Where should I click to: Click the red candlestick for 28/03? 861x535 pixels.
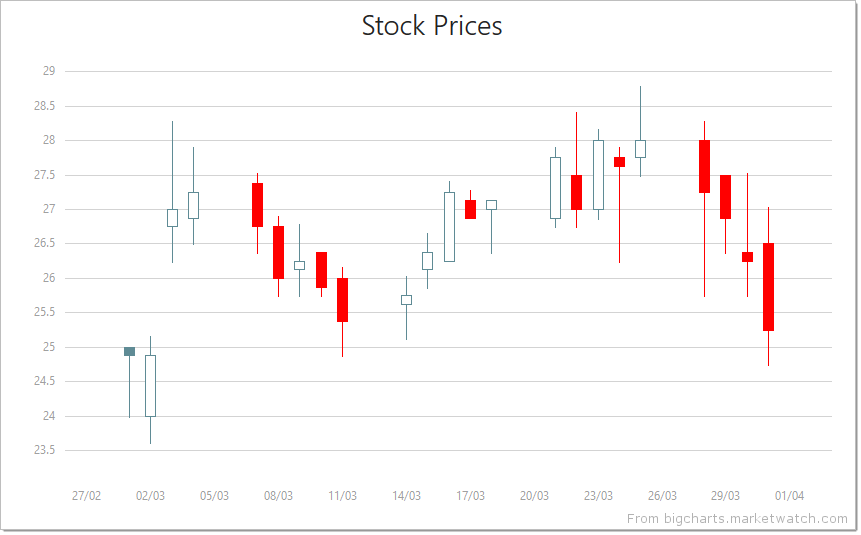click(704, 166)
